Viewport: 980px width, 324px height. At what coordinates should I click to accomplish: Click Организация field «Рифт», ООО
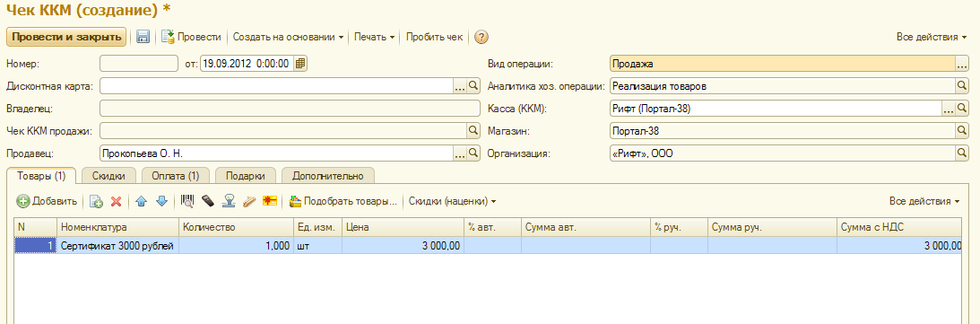tap(783, 153)
